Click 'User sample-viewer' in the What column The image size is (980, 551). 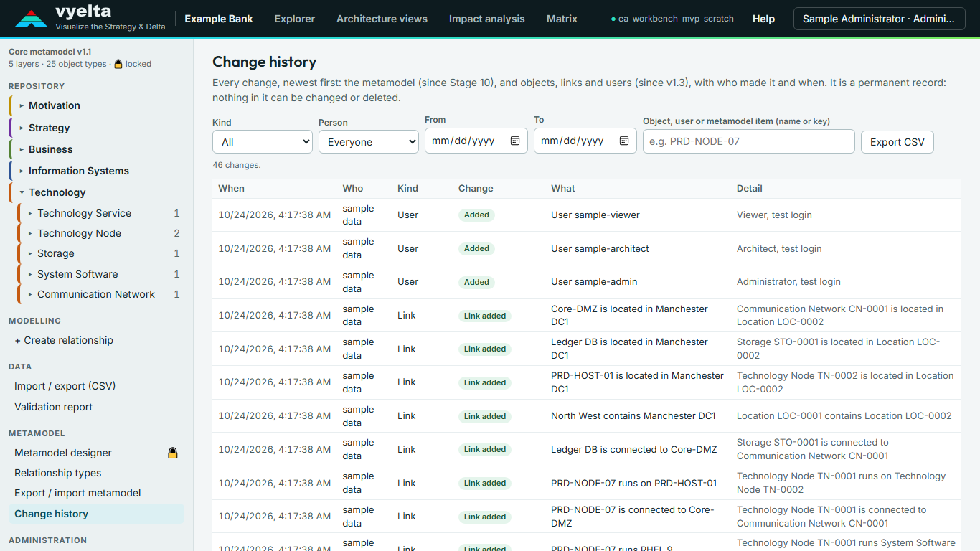(595, 215)
